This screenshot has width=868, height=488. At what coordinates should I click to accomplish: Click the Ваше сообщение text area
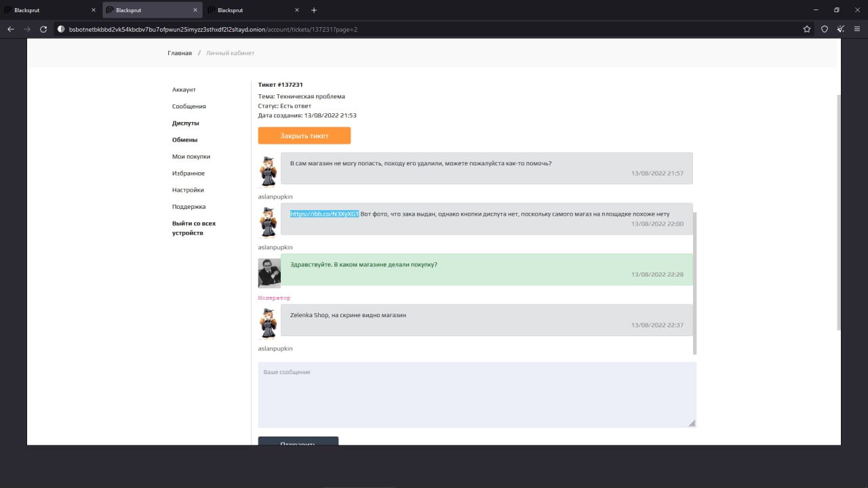click(477, 394)
